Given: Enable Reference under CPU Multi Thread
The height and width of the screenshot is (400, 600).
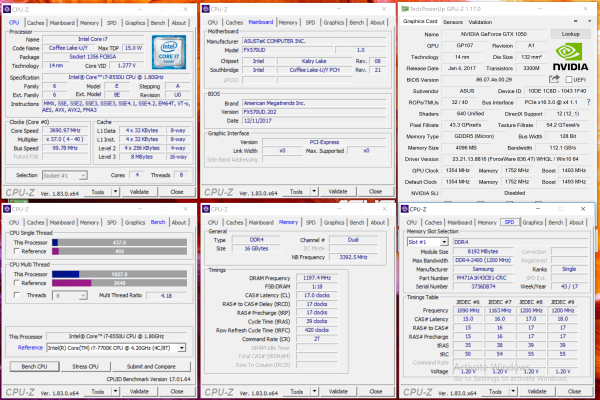Looking at the screenshot, I should point(16,283).
